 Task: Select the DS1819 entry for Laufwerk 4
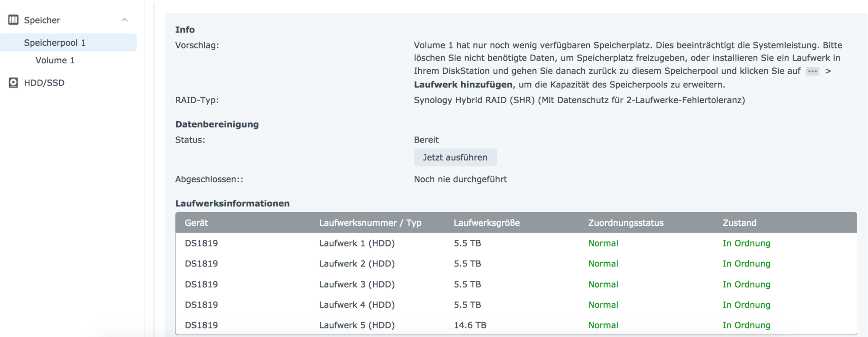click(201, 304)
